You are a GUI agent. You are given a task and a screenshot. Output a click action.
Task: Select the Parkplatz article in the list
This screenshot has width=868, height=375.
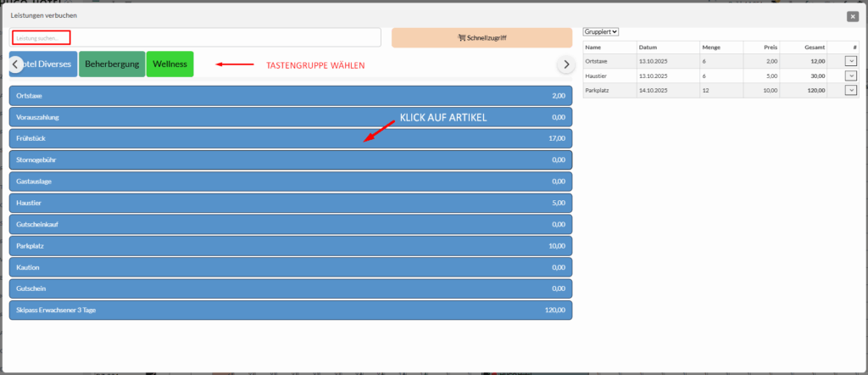(x=290, y=246)
